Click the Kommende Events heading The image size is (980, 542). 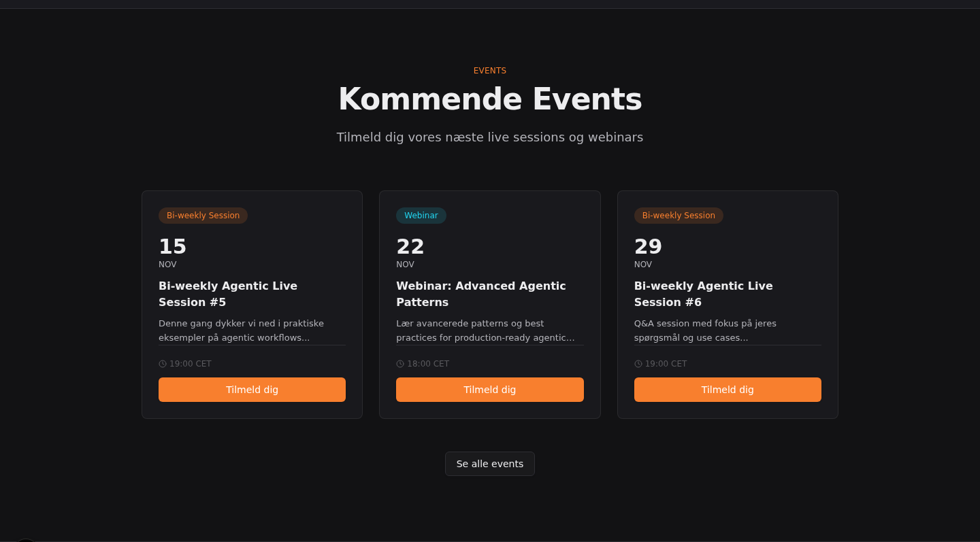coord(490,99)
